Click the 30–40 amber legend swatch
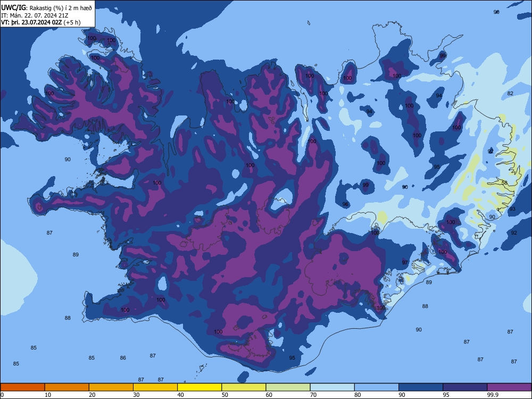The height and width of the screenshot is (399, 532). point(155,387)
